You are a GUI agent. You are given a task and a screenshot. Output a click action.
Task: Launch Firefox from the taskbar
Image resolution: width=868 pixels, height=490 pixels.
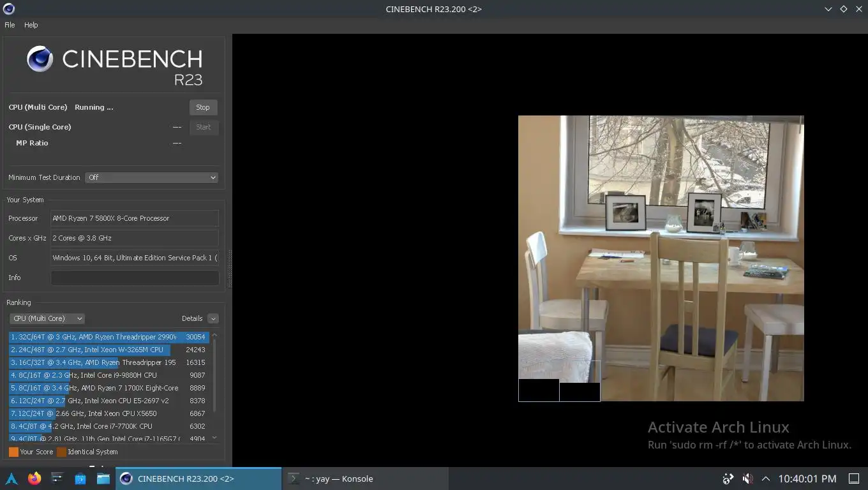tap(34, 479)
